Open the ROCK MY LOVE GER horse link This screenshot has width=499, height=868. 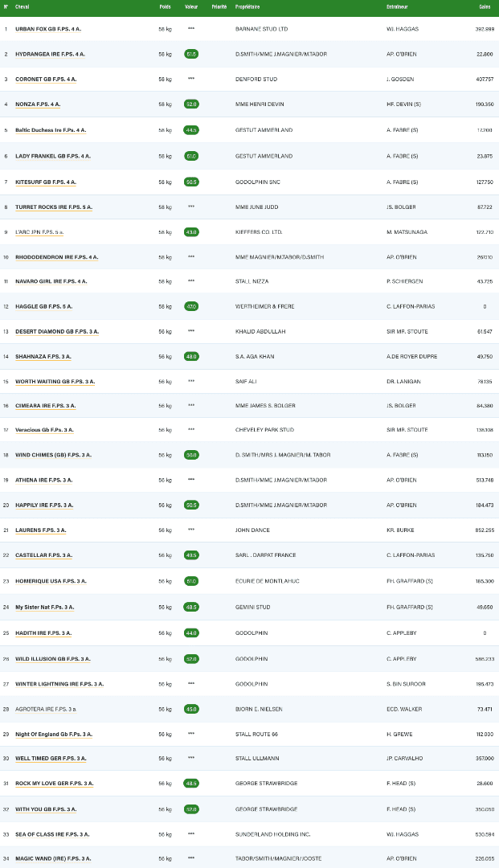54,784
